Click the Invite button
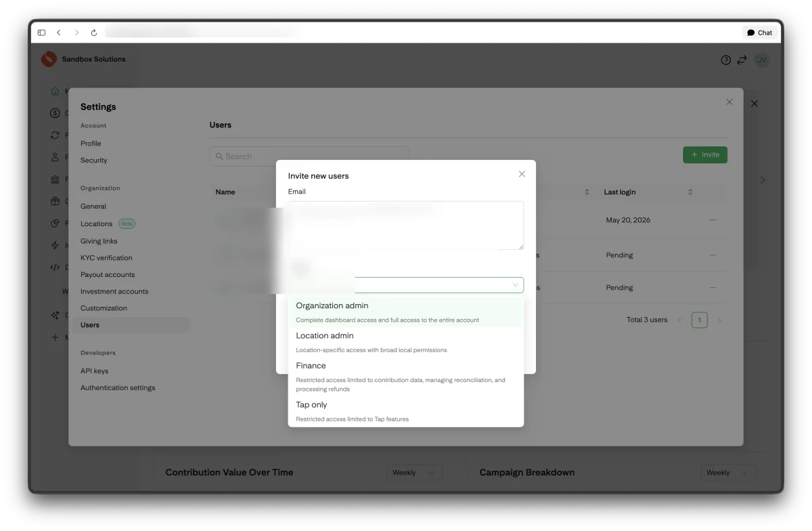This screenshot has width=812, height=531. [705, 154]
